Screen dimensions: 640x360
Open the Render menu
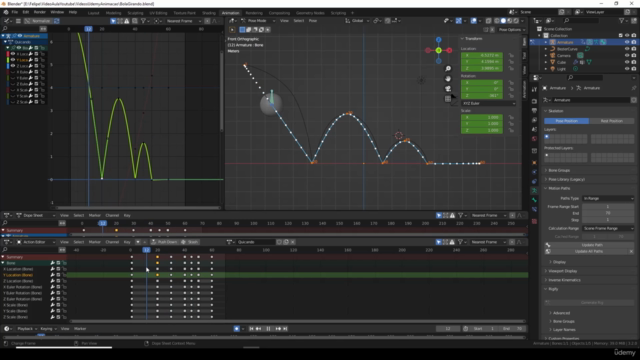click(x=40, y=12)
